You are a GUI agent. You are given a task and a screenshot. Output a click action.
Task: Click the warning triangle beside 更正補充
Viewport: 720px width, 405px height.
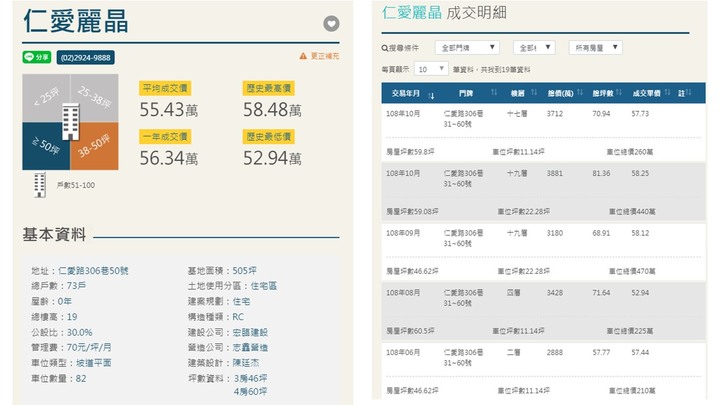[x=303, y=56]
